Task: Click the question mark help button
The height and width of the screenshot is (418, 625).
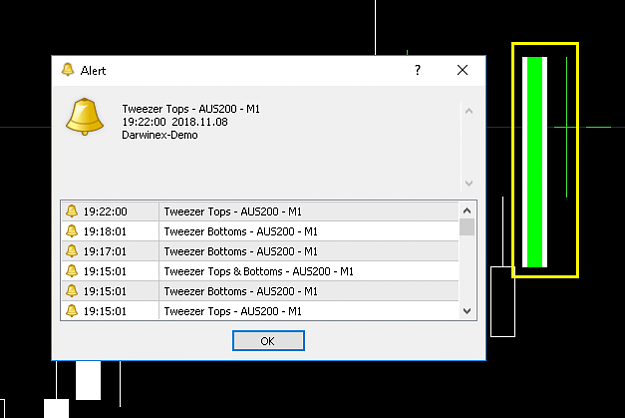Action: [x=417, y=70]
